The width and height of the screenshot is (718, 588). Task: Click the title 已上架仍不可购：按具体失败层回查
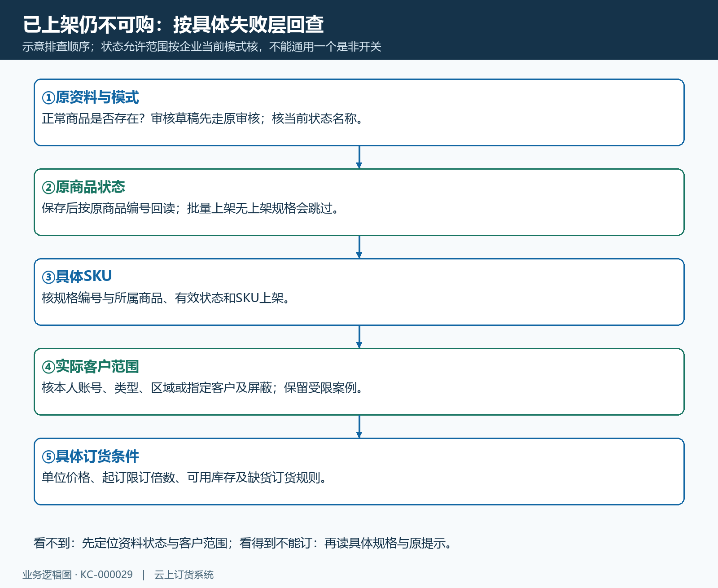coord(173,24)
